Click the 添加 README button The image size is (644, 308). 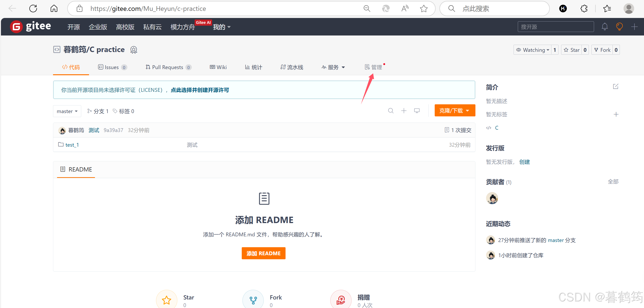[263, 253]
